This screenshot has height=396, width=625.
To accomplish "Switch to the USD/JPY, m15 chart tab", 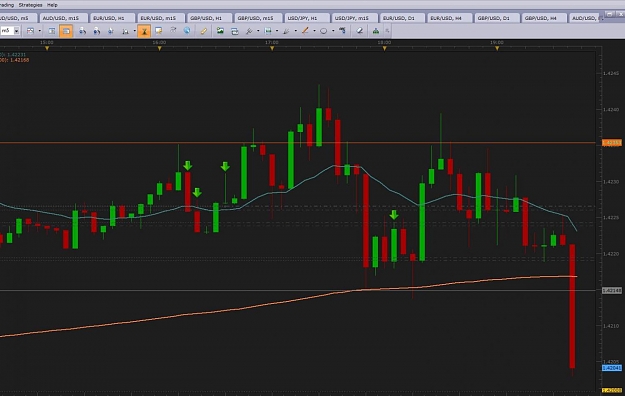I will coord(354,18).
